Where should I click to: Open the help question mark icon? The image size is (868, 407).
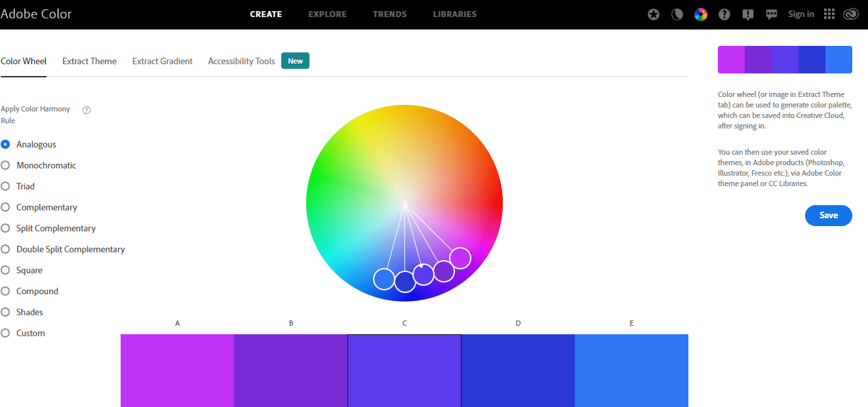pyautogui.click(x=724, y=14)
